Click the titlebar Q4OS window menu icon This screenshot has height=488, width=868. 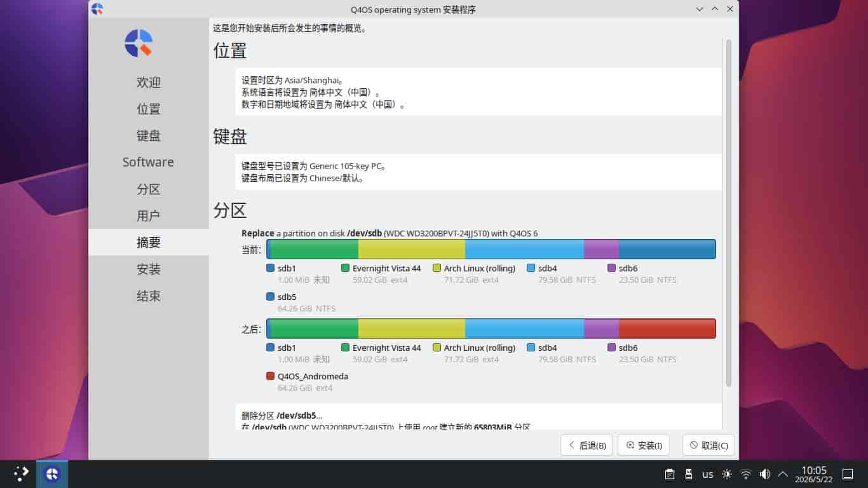[x=97, y=9]
